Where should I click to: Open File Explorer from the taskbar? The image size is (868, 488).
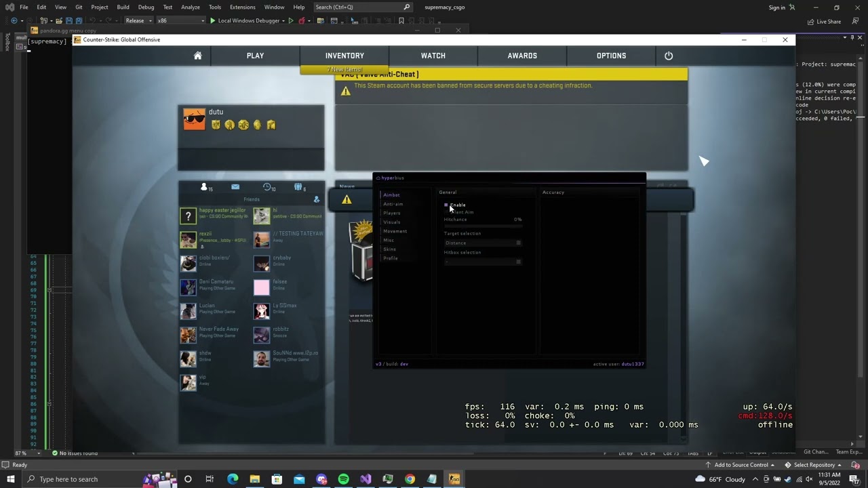[254, 479]
